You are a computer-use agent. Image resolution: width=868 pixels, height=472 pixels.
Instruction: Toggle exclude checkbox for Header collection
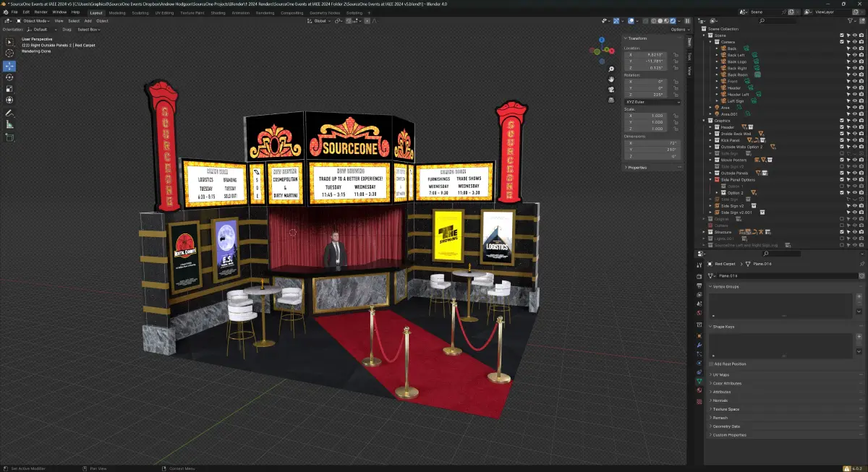pyautogui.click(x=841, y=126)
